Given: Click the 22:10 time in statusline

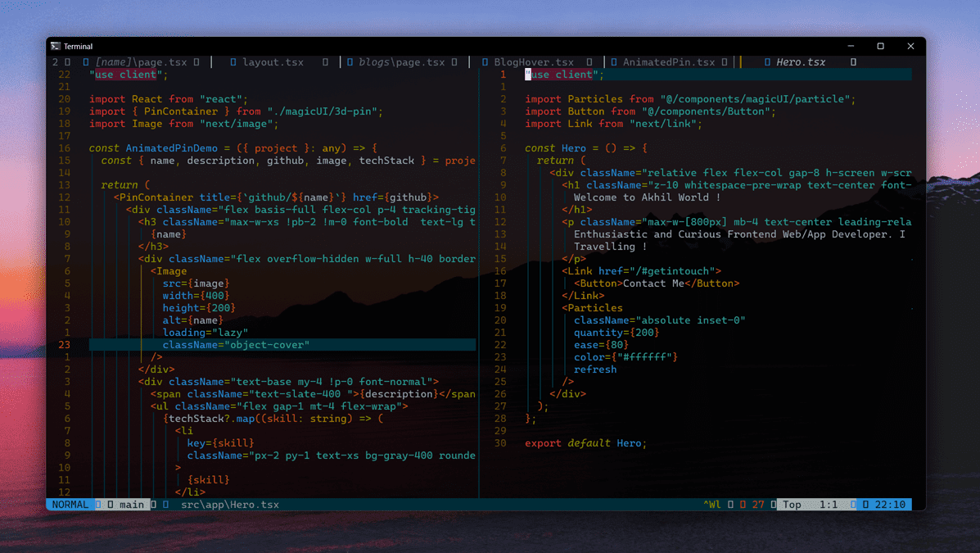Looking at the screenshot, I should [x=890, y=504].
